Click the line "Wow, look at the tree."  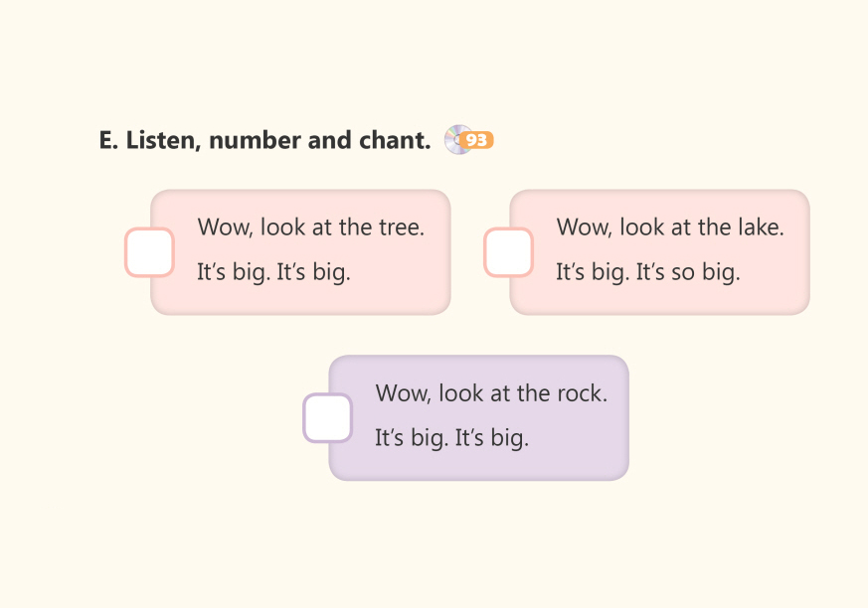[310, 228]
